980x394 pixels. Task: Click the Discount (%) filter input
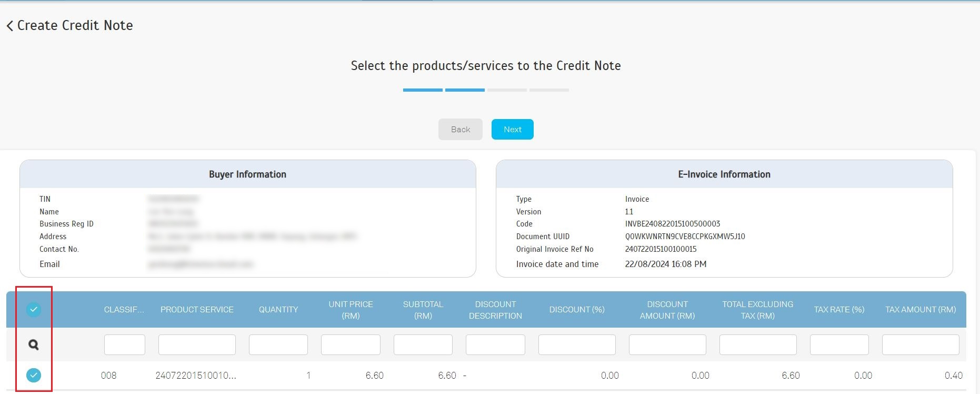pyautogui.click(x=577, y=344)
